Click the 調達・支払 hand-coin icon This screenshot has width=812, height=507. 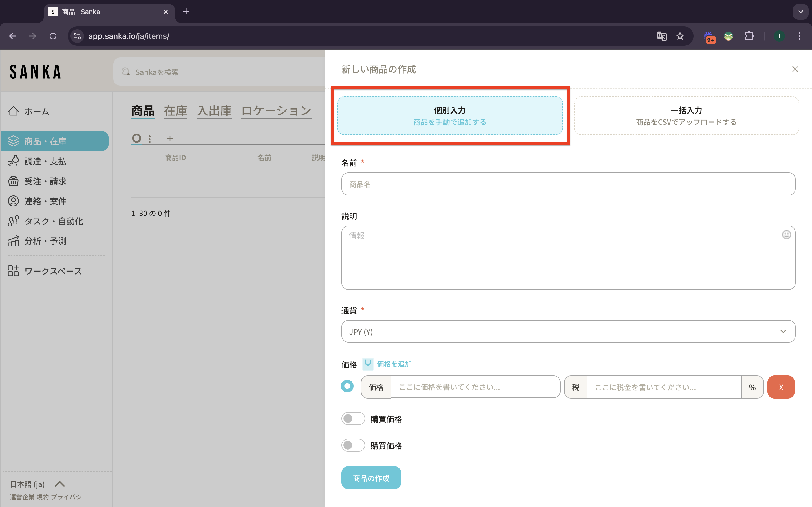pos(14,161)
